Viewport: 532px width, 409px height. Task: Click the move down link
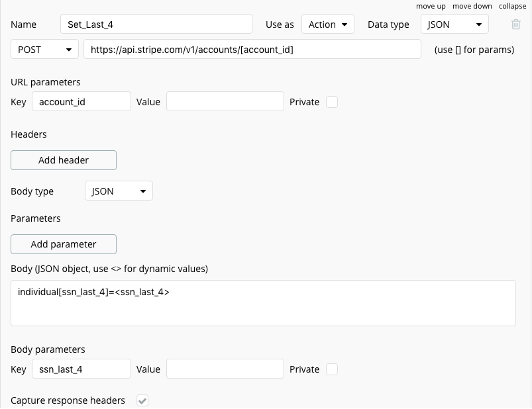pos(472,6)
